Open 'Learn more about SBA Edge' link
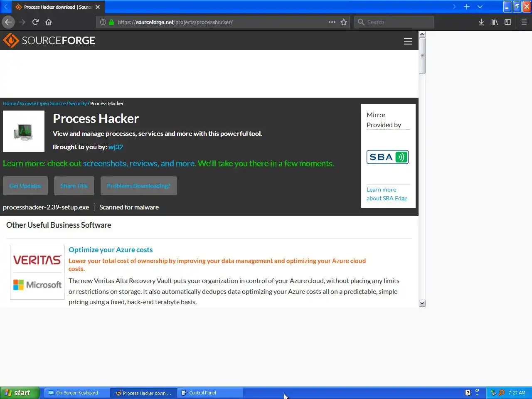 coord(387,194)
